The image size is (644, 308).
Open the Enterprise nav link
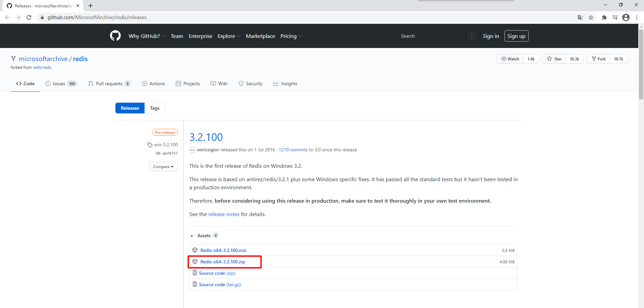(200, 36)
